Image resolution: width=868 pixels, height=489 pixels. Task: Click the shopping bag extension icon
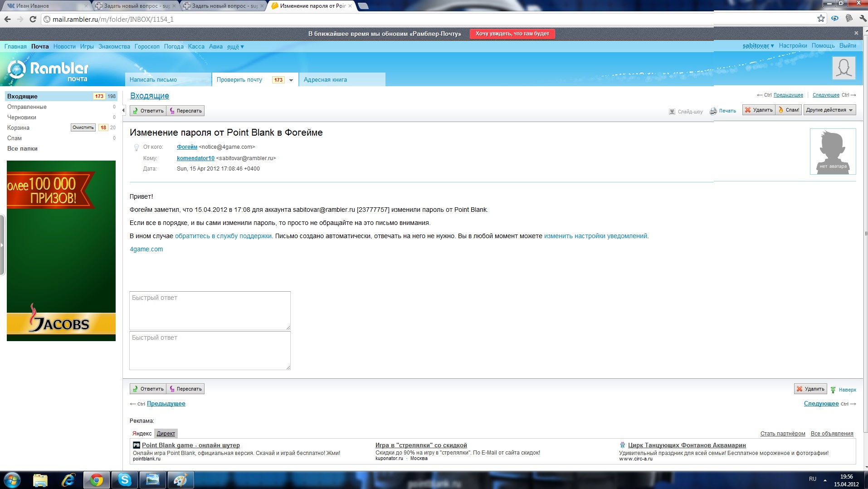[x=849, y=19]
